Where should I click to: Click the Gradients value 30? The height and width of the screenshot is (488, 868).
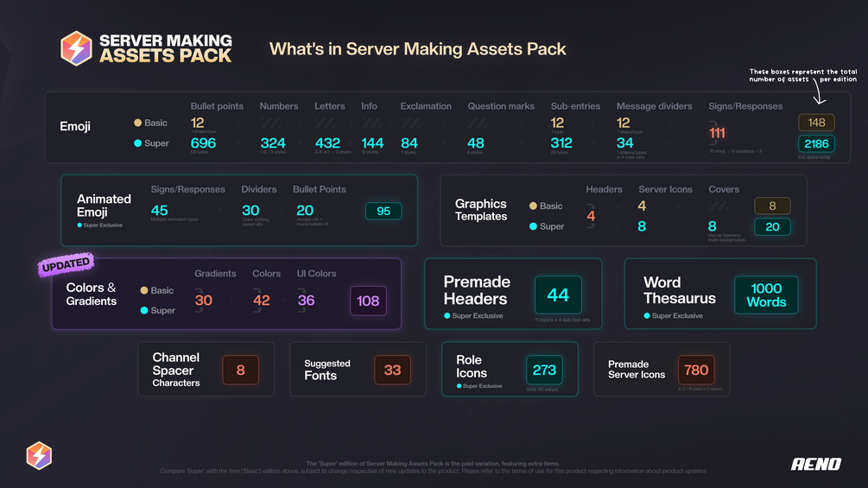204,301
